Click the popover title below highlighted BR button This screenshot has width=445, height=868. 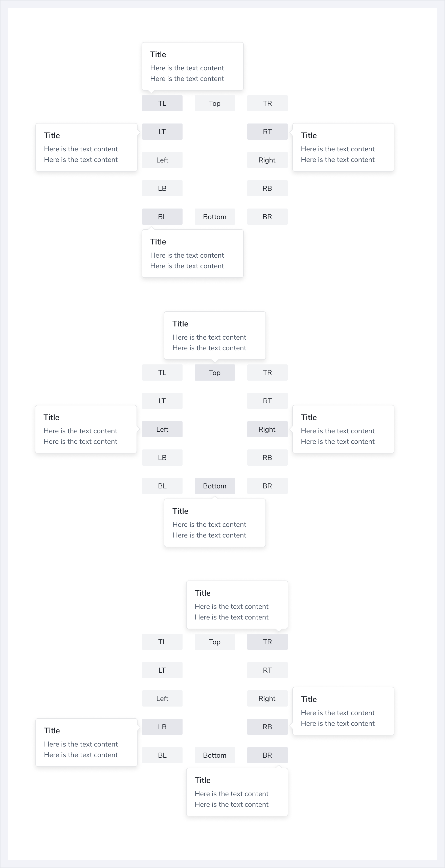(x=202, y=780)
